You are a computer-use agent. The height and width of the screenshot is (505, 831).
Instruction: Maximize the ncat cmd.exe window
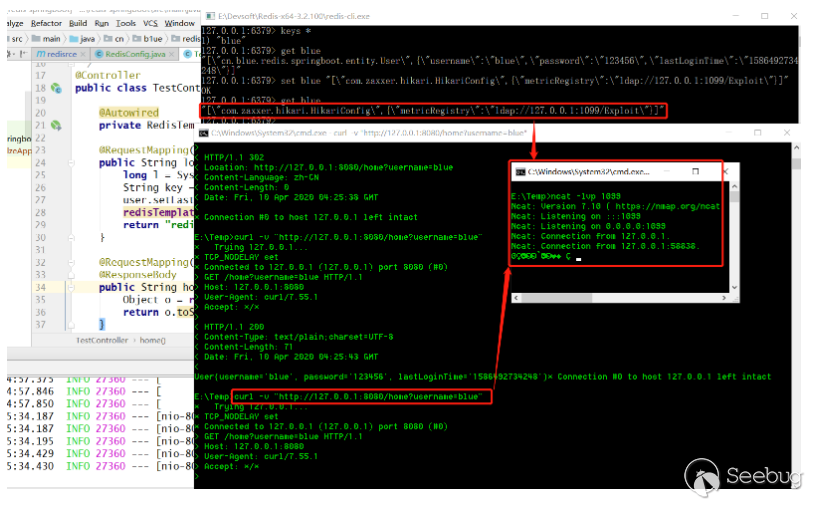(696, 172)
